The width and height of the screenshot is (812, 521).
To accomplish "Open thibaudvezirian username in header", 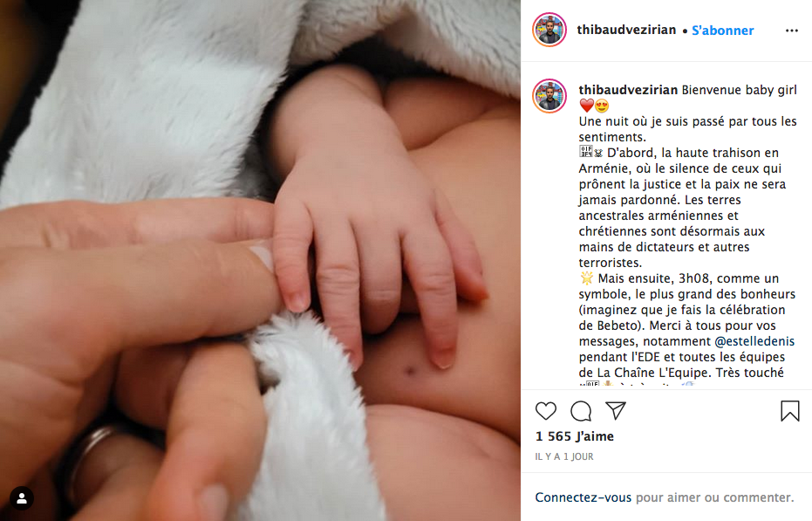I will click(x=626, y=30).
